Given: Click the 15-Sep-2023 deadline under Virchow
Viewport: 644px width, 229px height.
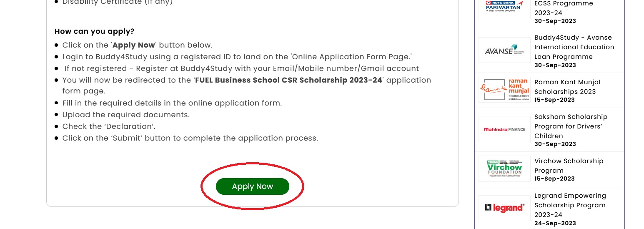Looking at the screenshot, I should 554,179.
